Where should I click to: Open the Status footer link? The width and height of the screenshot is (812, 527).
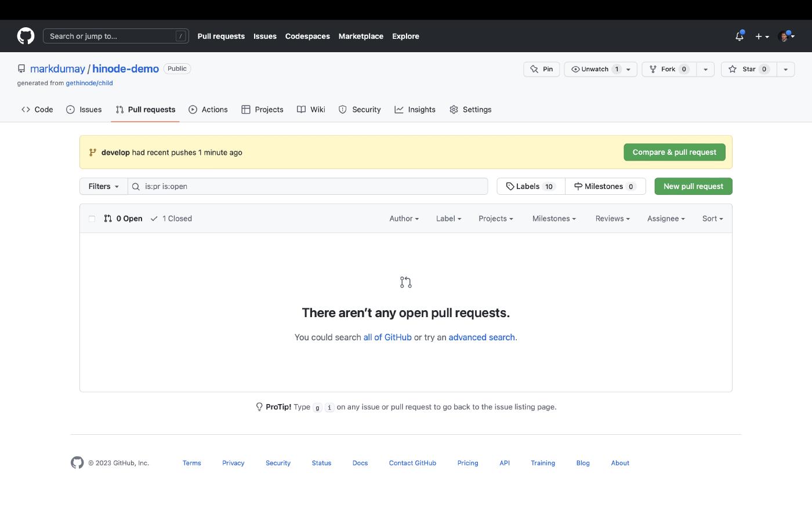[x=321, y=463]
